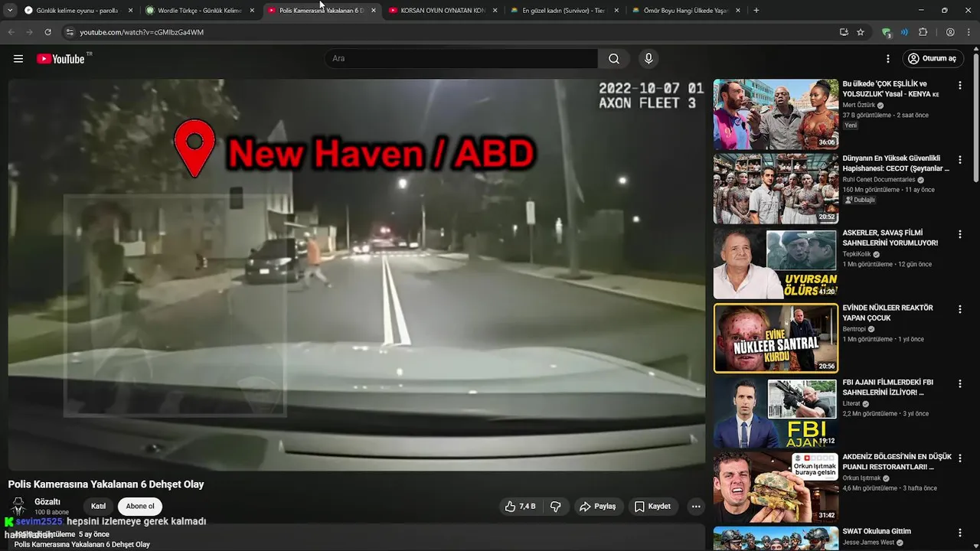Open thumbnail for Kenya çok eşlilik video

[x=776, y=114]
